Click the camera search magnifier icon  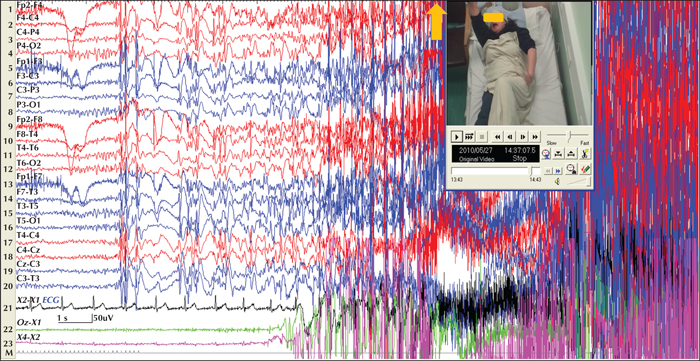571,169
